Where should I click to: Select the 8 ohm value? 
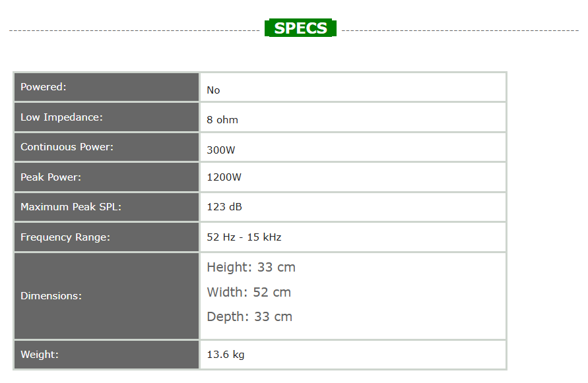[222, 120]
